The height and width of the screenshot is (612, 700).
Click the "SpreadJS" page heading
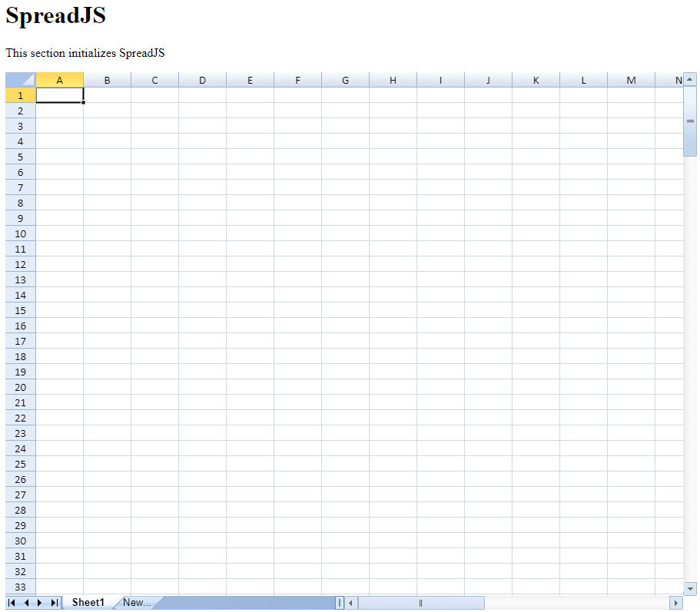[x=56, y=15]
